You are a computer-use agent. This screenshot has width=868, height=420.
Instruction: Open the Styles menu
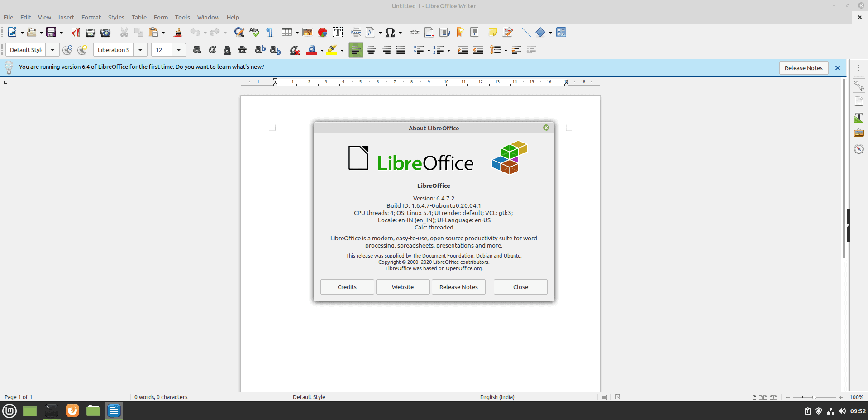116,17
